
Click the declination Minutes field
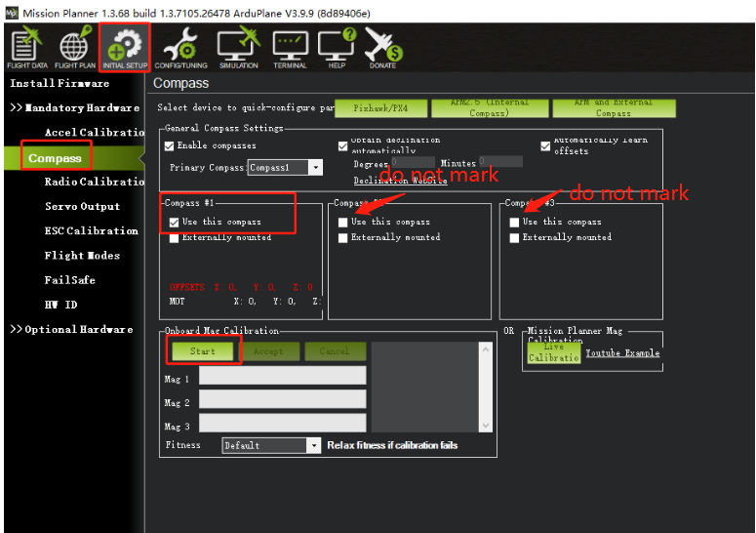pyautogui.click(x=500, y=162)
